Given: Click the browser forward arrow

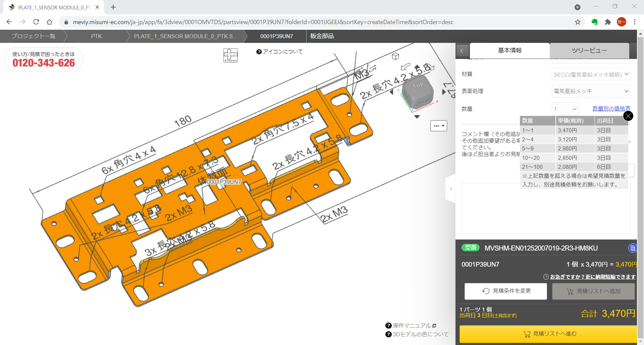Looking at the screenshot, I should (22, 22).
